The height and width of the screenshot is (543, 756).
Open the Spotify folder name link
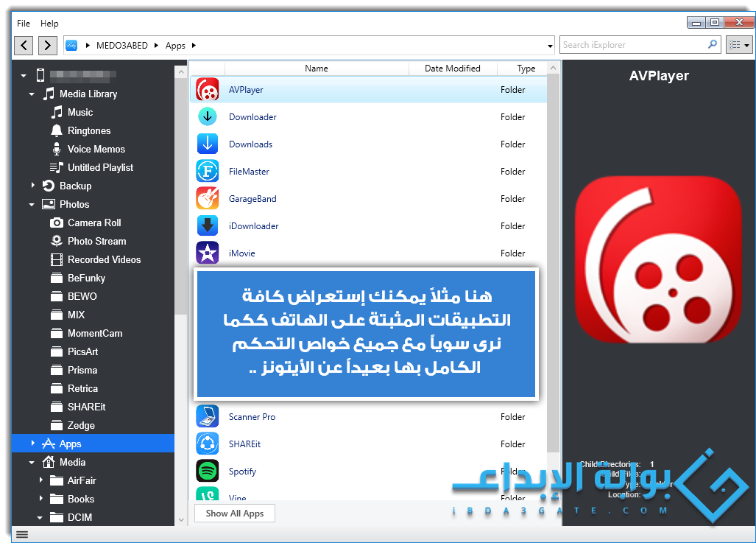[242, 472]
